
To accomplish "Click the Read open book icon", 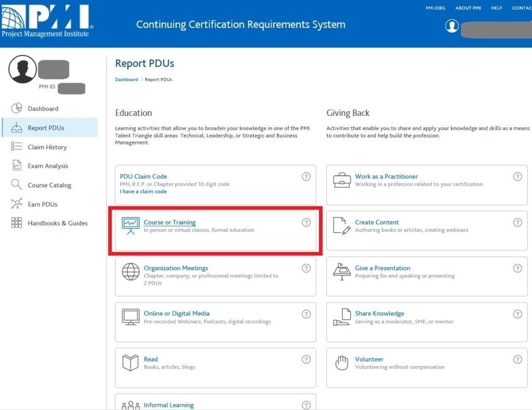I will (130, 363).
